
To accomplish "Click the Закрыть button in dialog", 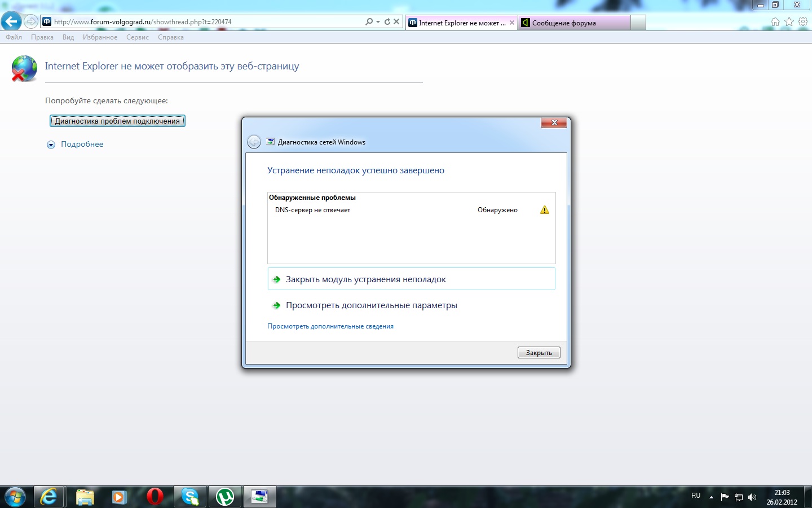I will click(x=539, y=353).
